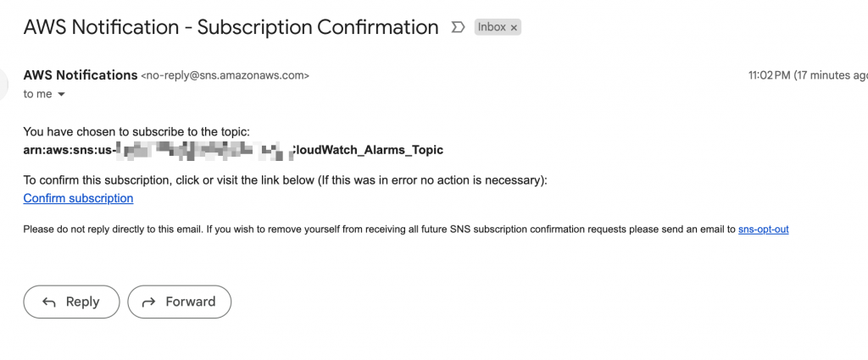868x360 pixels.
Task: Click the blurred region of the topic ARN
Action: click(x=203, y=151)
